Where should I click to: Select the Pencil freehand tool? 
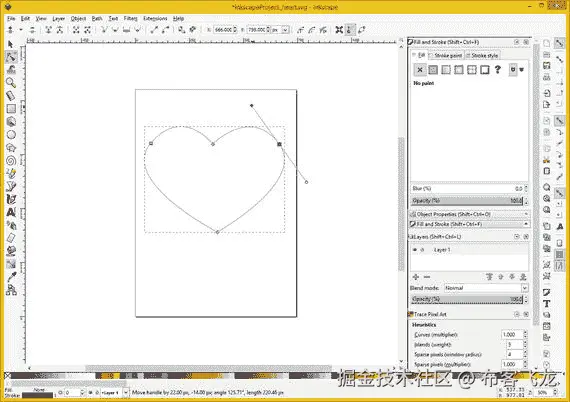(x=11, y=173)
